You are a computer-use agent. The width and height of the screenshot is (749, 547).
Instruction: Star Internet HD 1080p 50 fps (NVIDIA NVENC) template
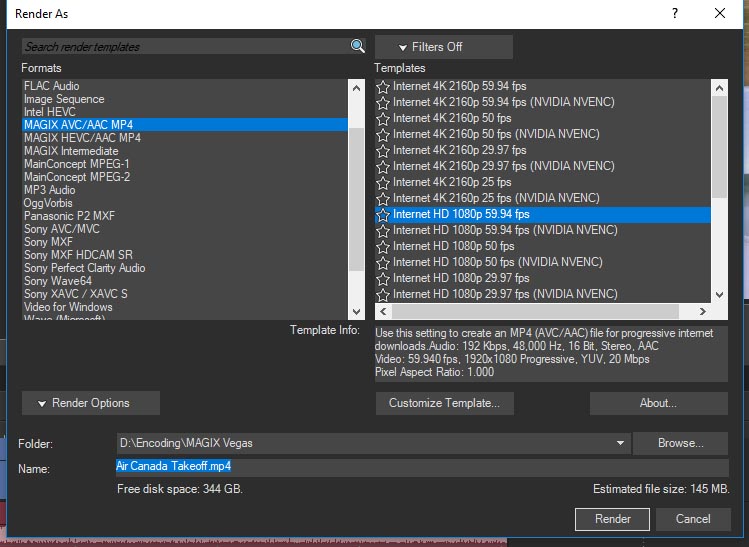coord(383,262)
